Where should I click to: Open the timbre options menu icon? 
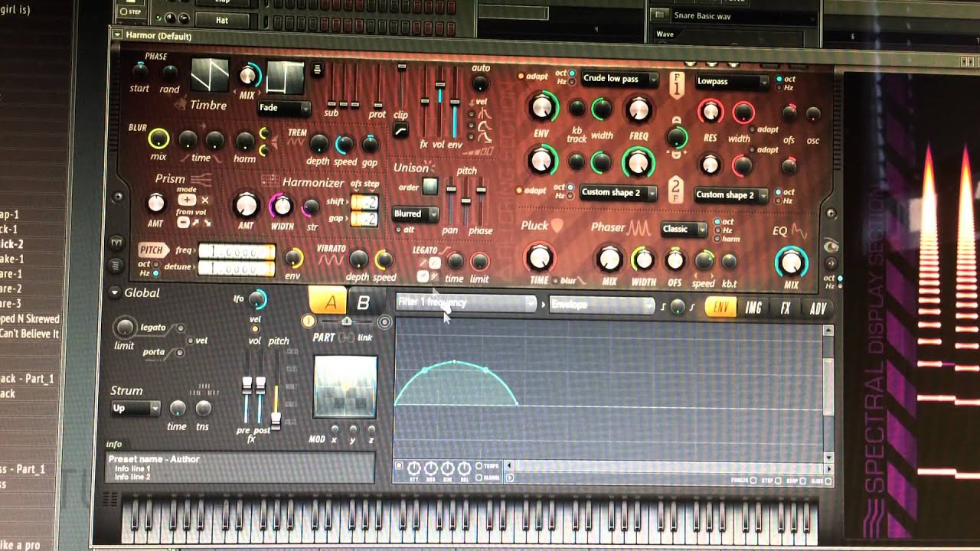317,70
